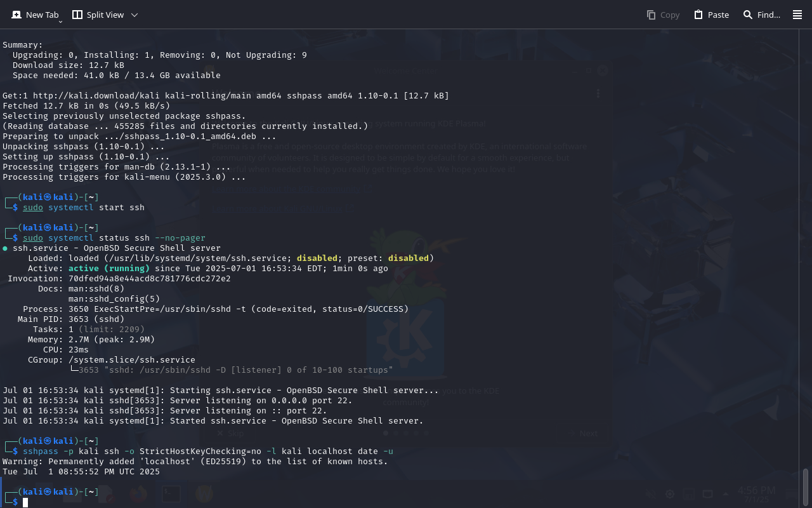Click the 'Summary:' line in terminal output
The image size is (812, 508).
coord(23,45)
